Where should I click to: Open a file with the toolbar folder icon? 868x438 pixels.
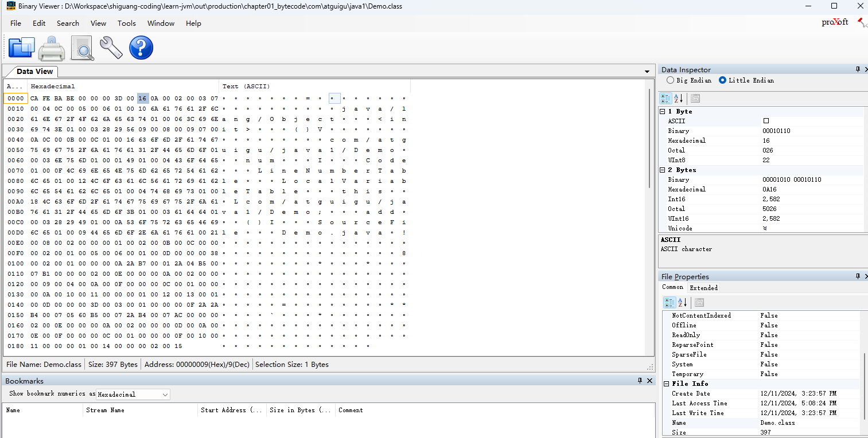[x=21, y=48]
